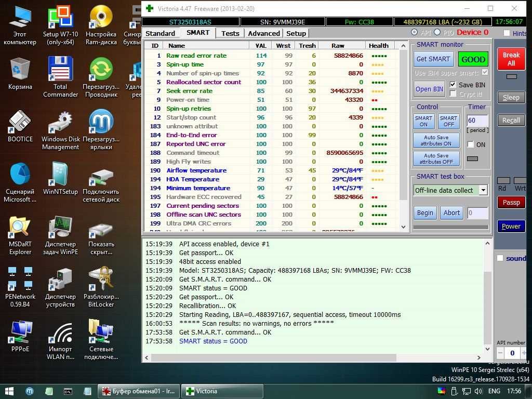532x399 pixels.
Task: Open PPPoE desktop shortcut
Action: 20,336
